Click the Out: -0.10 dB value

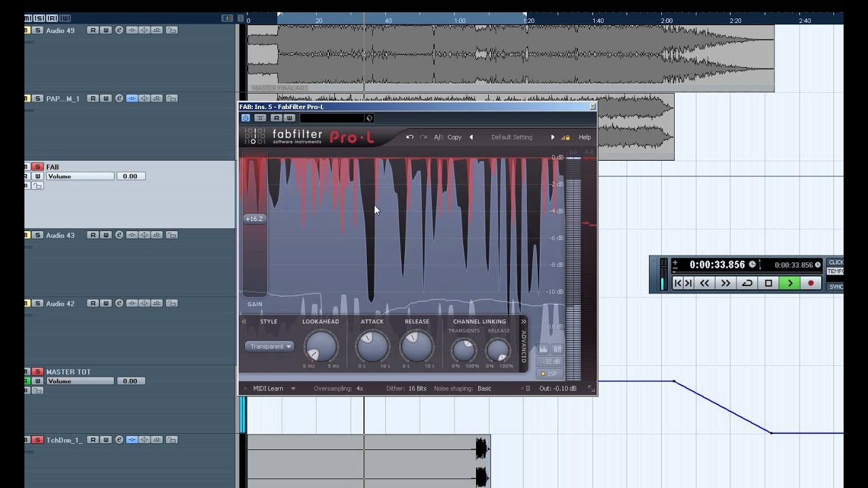point(558,388)
